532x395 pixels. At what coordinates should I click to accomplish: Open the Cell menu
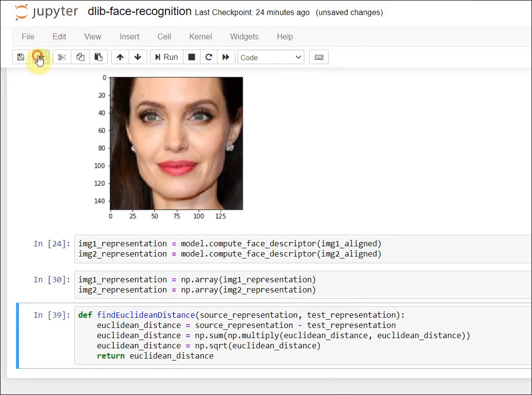(x=164, y=36)
